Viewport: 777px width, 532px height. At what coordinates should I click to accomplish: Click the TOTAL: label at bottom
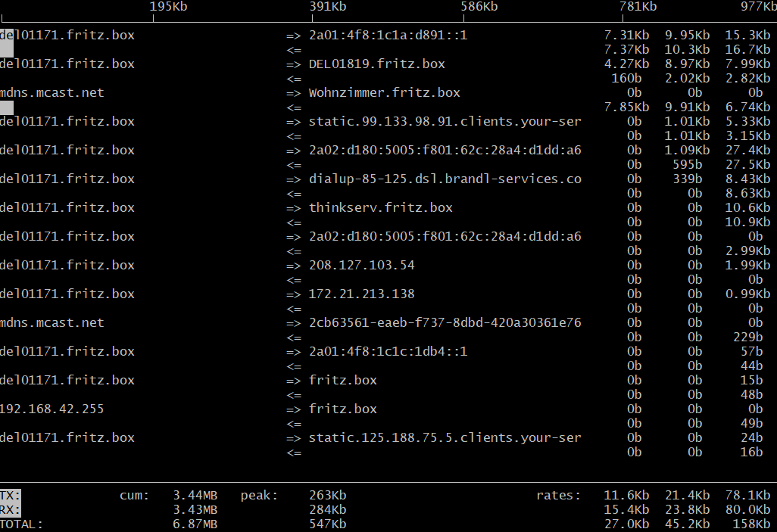21,524
